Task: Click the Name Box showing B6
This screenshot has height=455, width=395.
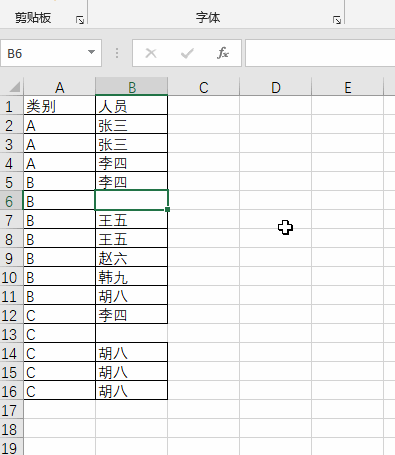Action: (x=51, y=53)
